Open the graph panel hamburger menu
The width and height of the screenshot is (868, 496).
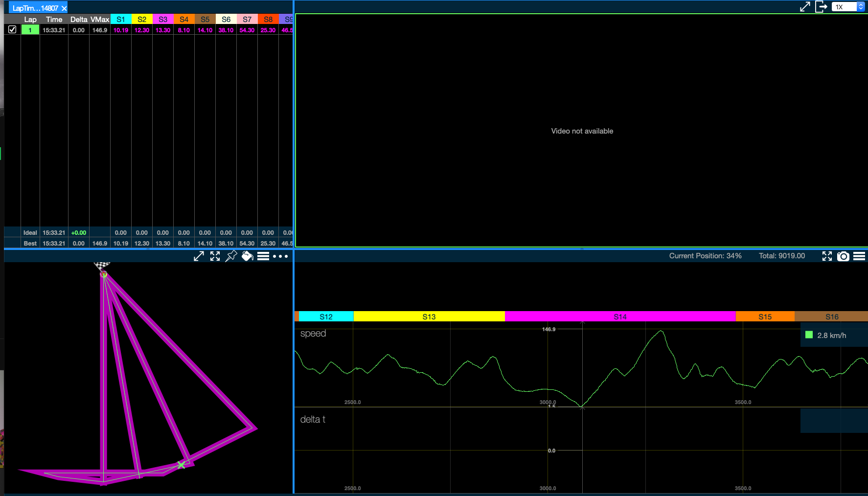pos(859,256)
